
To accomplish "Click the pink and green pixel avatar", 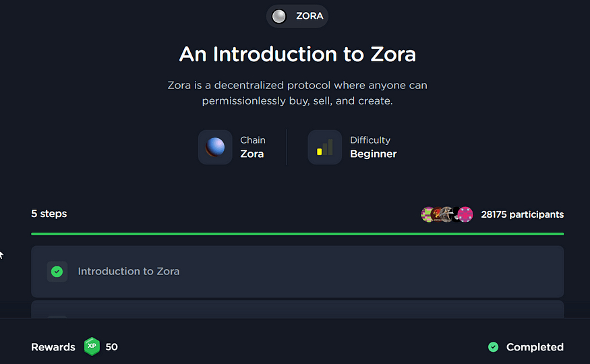I will (x=428, y=214).
